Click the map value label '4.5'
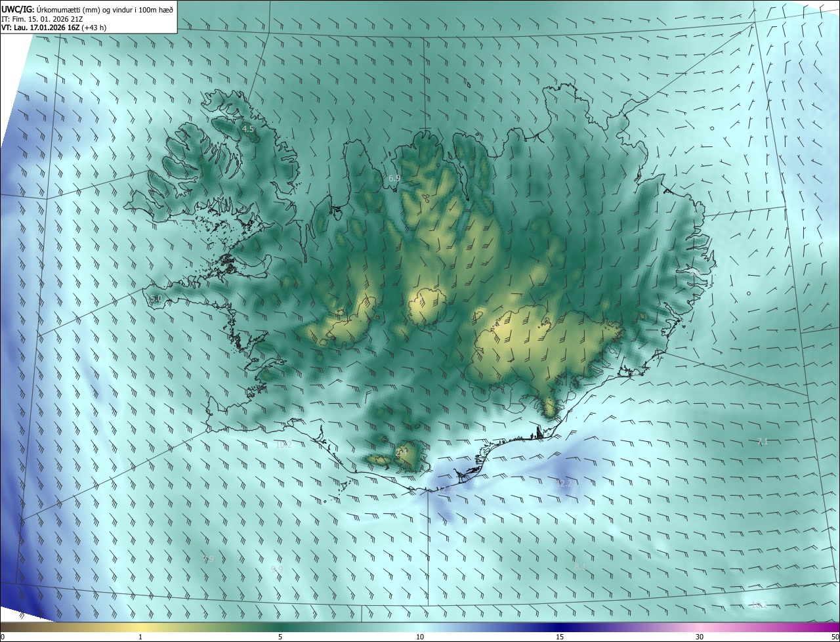 tap(248, 129)
